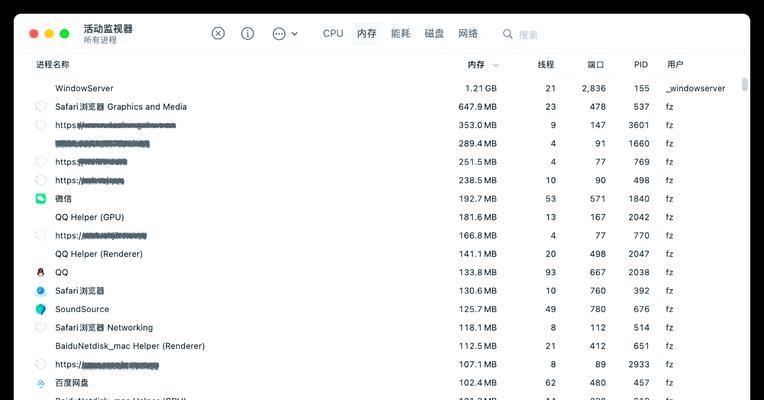The image size is (764, 400).
Task: Click shield icon of https process 107.1 MB
Action: tap(41, 364)
